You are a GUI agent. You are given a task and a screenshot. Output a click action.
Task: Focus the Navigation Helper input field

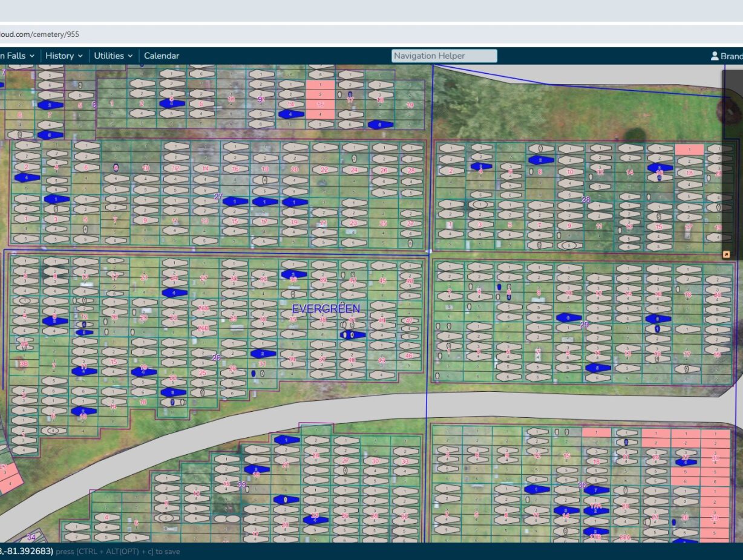(444, 56)
